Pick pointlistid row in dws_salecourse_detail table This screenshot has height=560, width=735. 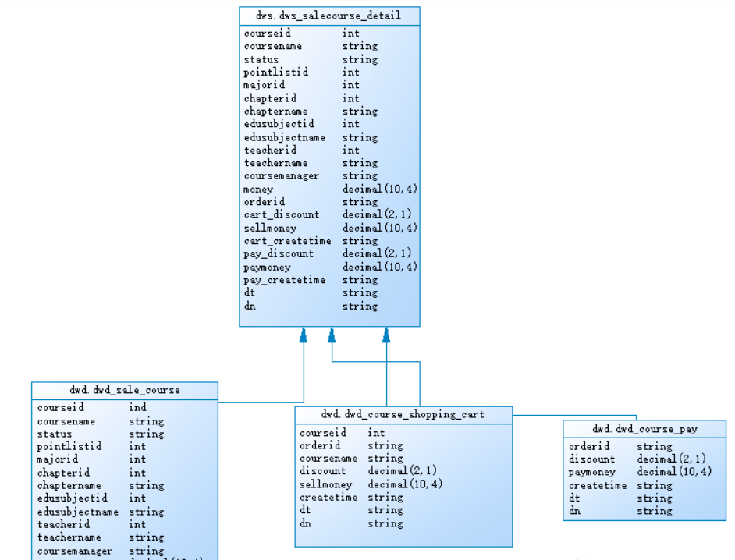(x=329, y=73)
